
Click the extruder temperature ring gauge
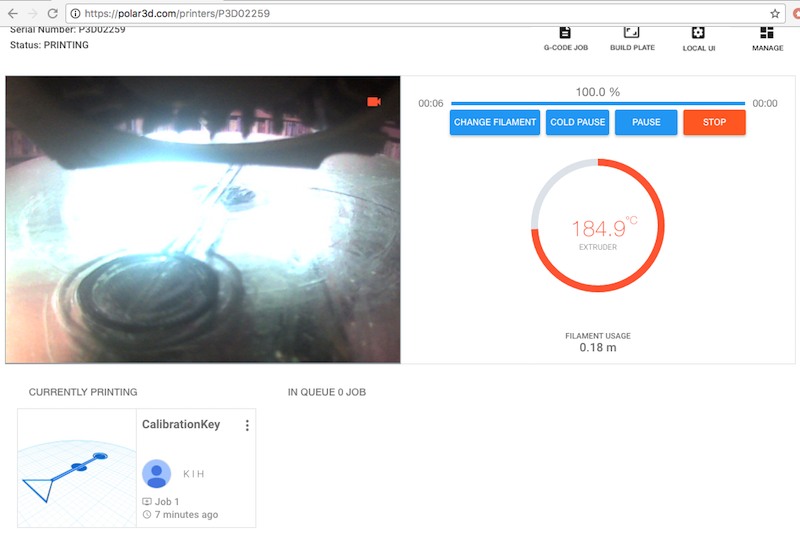[598, 226]
